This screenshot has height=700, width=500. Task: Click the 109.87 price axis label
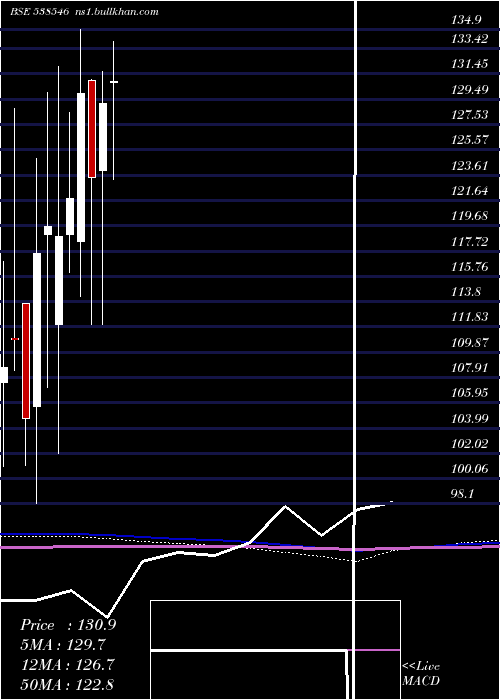(x=469, y=342)
